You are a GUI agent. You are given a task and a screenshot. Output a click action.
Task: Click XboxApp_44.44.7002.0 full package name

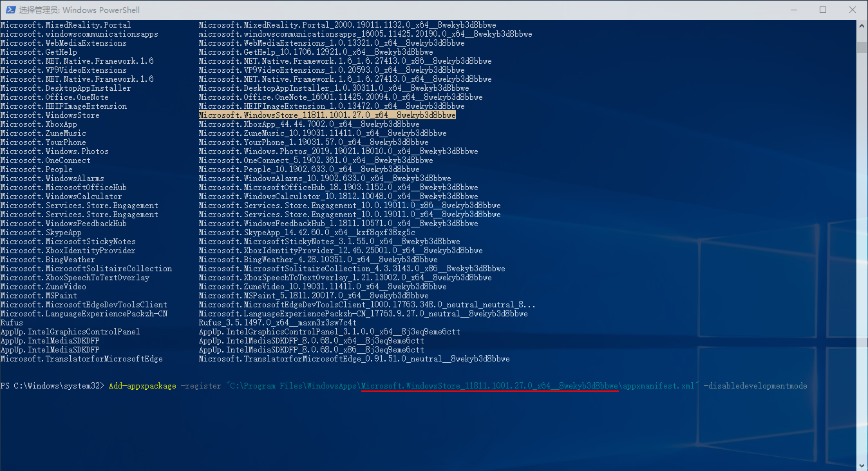pyautogui.click(x=309, y=124)
